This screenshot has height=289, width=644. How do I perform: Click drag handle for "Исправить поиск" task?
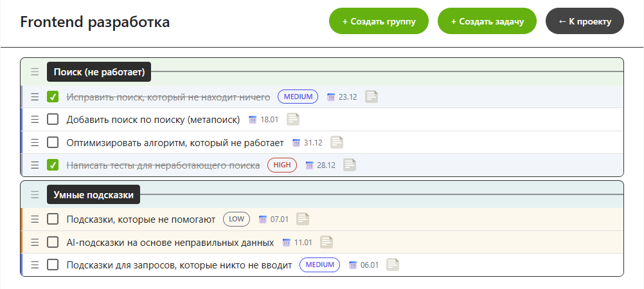click(35, 97)
